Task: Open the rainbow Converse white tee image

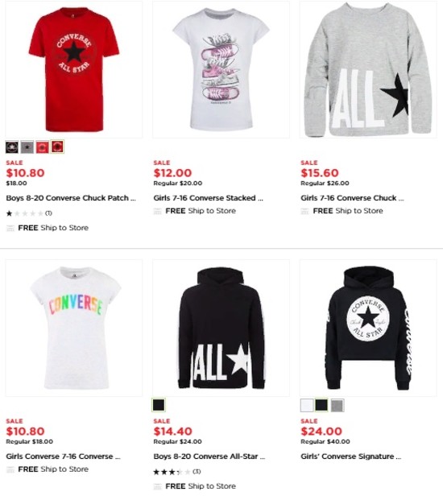Action: (74, 328)
